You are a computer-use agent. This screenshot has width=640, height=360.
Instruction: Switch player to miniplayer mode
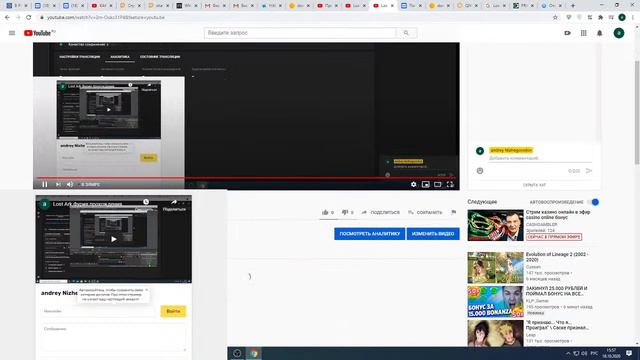coord(426,184)
